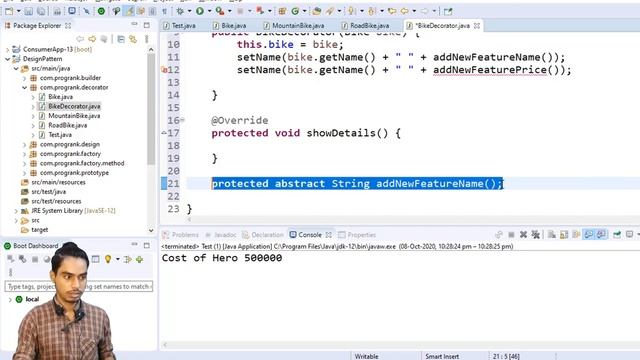Open the Problems tab
Viewport: 640px width, 360px height.
point(180,235)
